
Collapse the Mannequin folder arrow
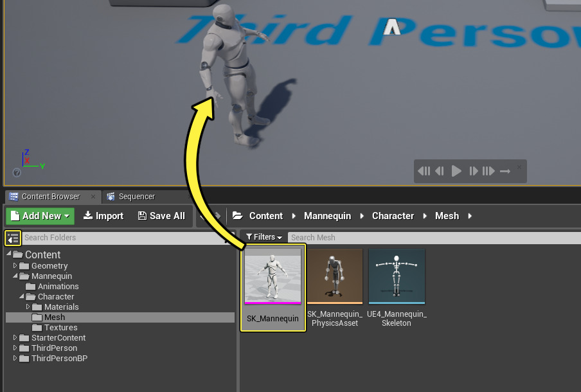[x=15, y=276]
